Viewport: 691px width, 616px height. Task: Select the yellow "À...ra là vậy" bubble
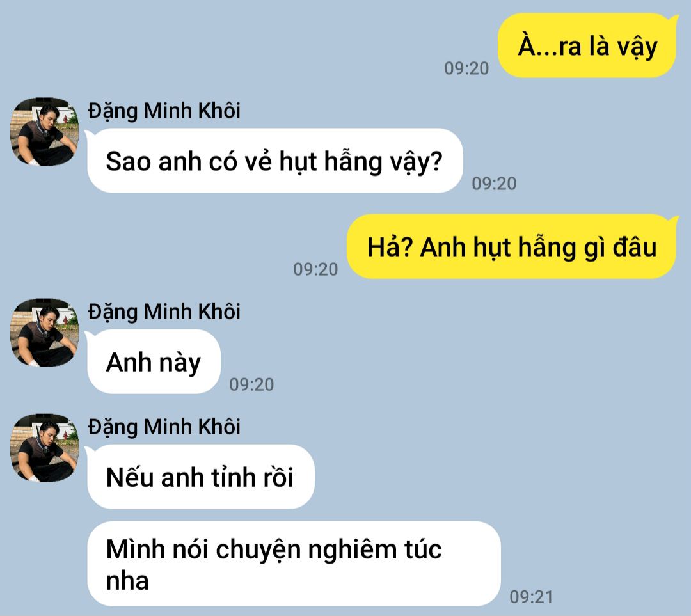pyautogui.click(x=588, y=46)
